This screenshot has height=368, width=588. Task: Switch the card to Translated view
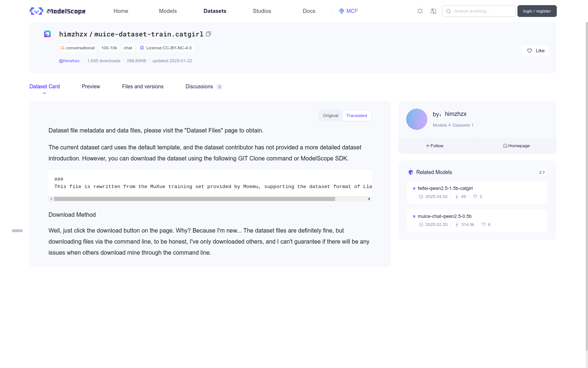coord(356,116)
